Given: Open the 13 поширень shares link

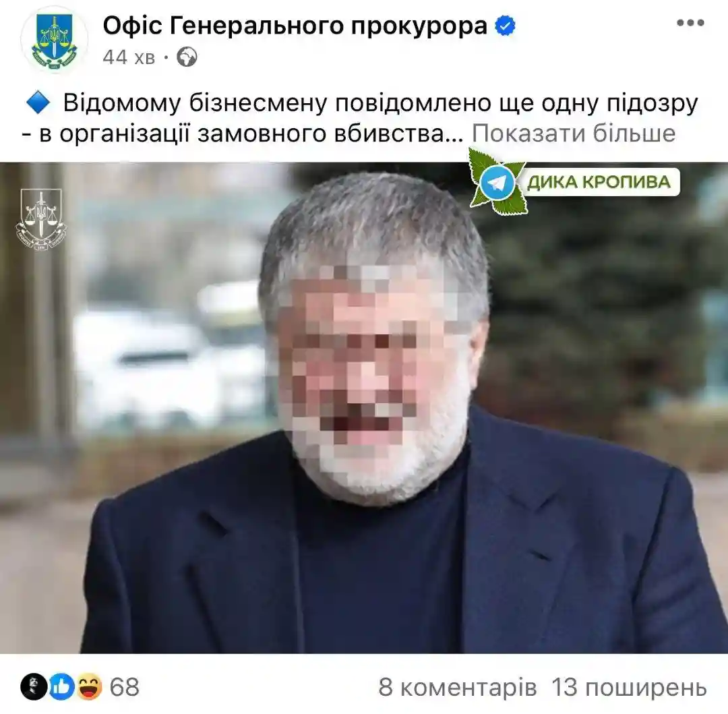Looking at the screenshot, I should point(629,687).
